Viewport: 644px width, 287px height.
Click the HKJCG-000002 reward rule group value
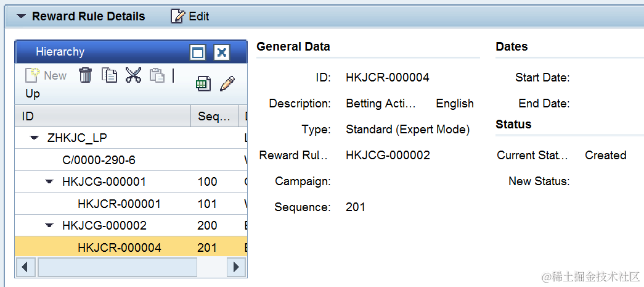388,156
